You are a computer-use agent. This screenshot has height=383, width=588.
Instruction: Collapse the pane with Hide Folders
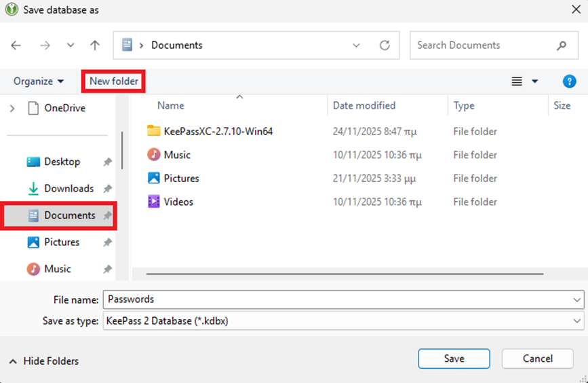[44, 361]
